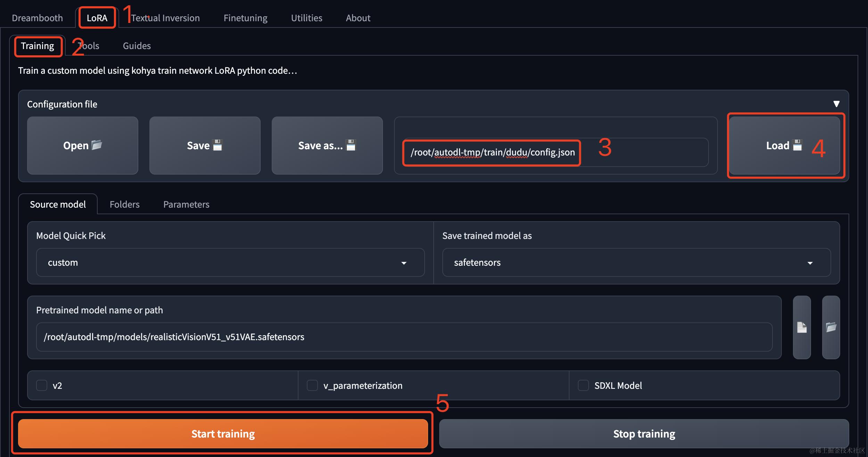
Task: Enable the v2 checkbox
Action: click(x=42, y=385)
